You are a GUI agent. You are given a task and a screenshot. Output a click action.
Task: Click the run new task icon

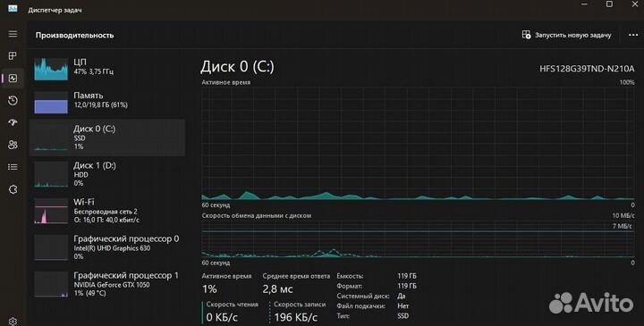click(x=526, y=35)
